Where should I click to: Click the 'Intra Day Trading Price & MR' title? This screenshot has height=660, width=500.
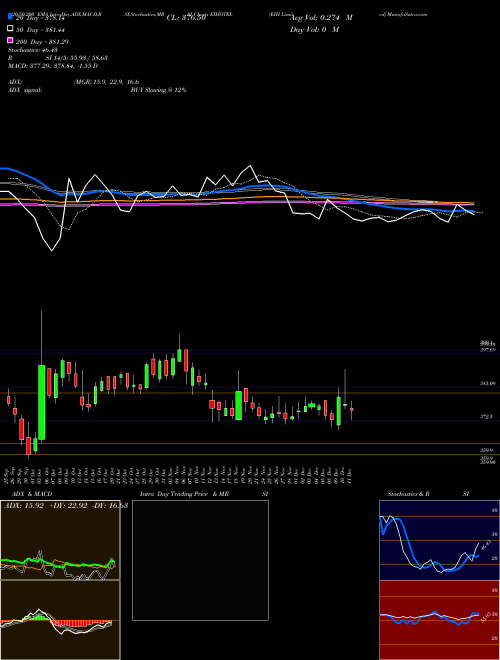click(x=184, y=494)
